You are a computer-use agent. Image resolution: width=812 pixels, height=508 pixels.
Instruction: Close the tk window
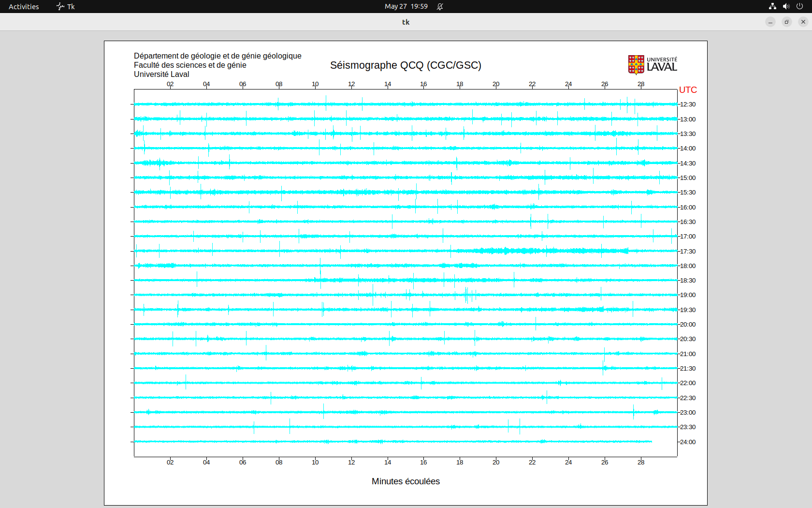pos(803,22)
